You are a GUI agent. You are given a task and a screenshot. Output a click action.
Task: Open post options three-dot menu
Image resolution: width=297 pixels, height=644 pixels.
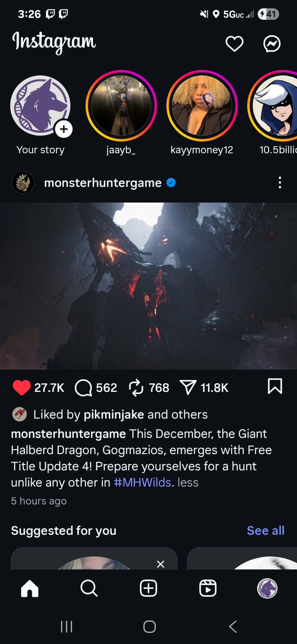280,183
